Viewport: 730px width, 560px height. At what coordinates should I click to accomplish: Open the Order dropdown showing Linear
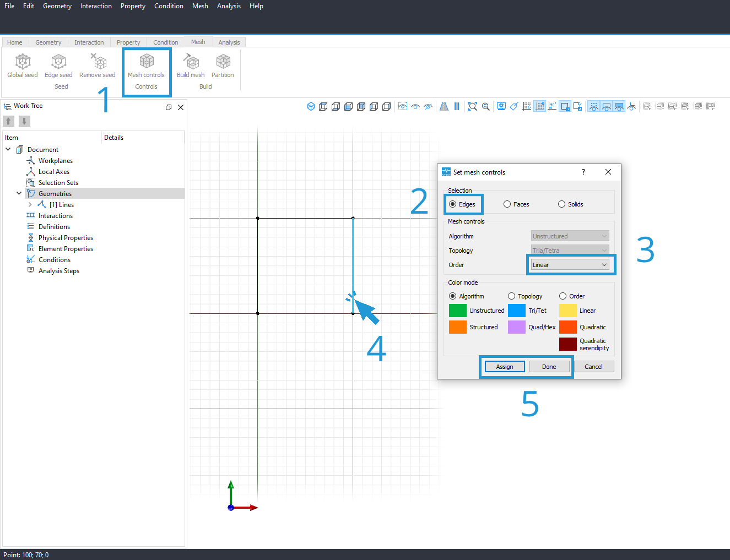pos(570,265)
